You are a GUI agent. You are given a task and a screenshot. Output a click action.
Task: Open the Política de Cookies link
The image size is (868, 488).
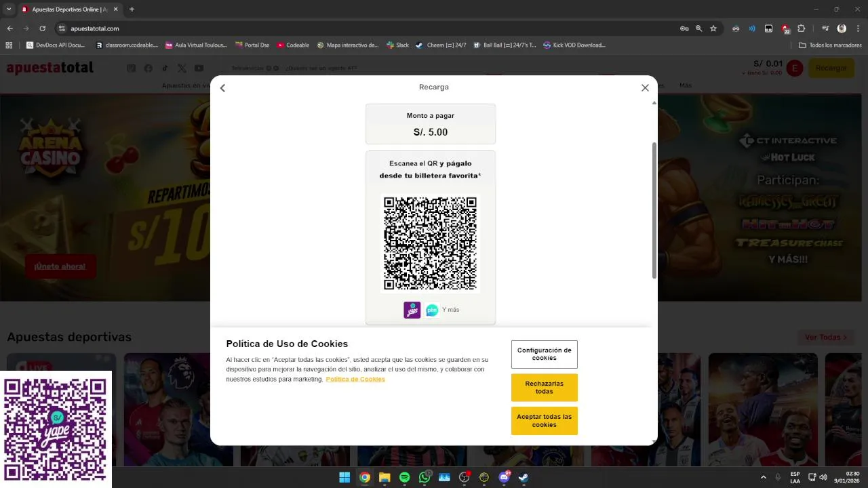coord(355,380)
